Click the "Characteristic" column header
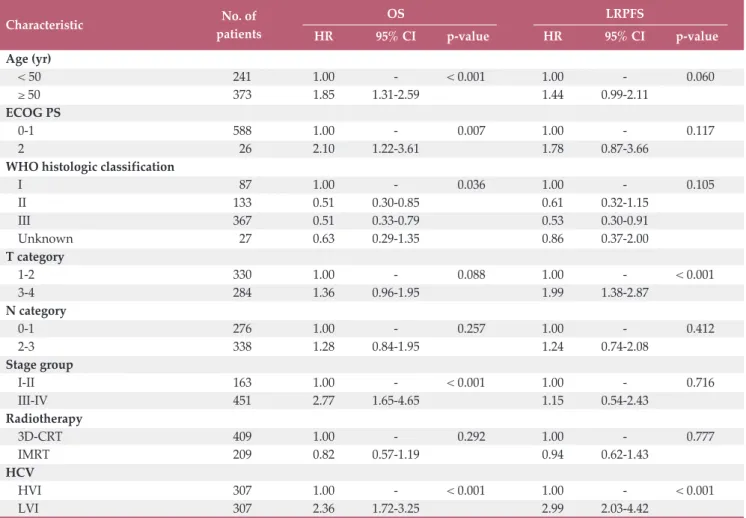 (44, 25)
